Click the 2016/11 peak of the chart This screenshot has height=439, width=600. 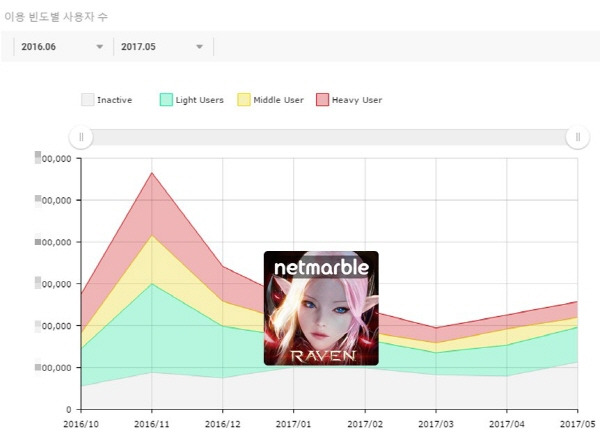[x=152, y=173]
